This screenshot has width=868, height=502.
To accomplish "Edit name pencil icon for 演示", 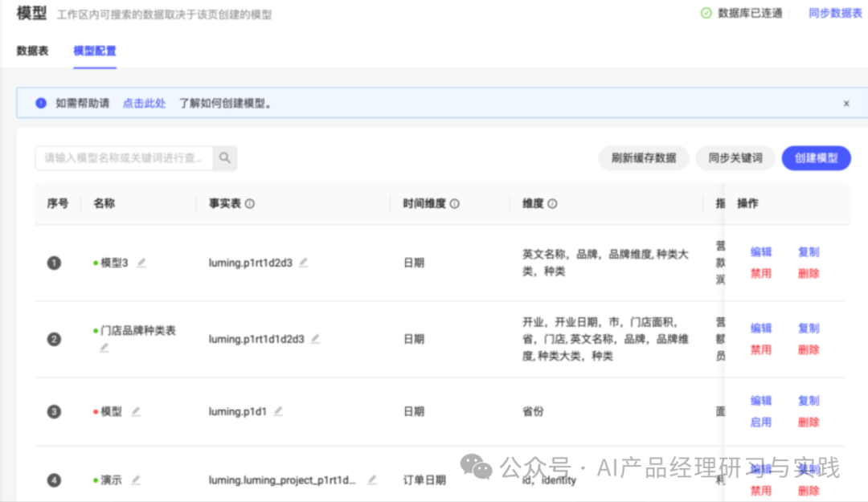I will [136, 480].
